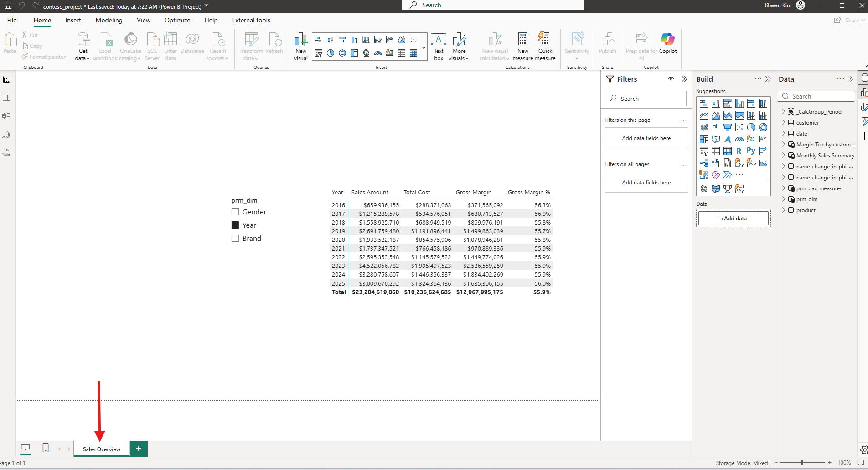Switch to Table view icon

(x=6, y=98)
